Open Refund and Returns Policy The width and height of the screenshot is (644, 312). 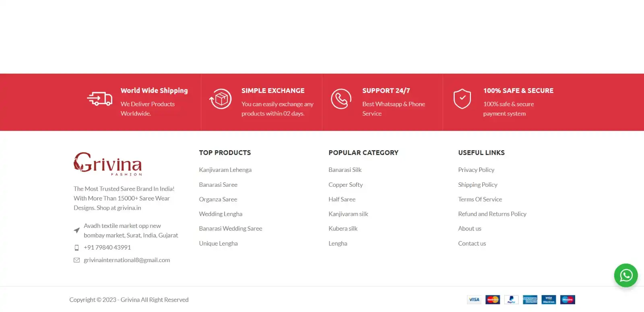coord(492,214)
